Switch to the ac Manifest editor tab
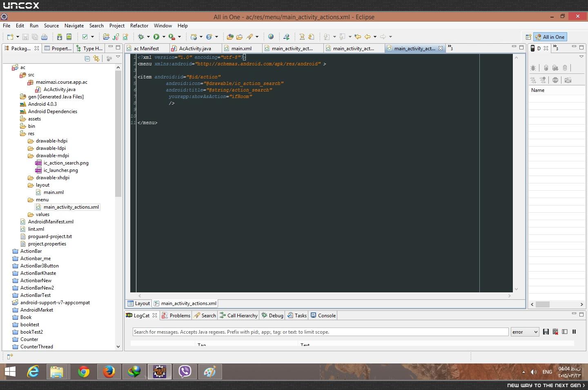588x390 pixels. click(146, 48)
